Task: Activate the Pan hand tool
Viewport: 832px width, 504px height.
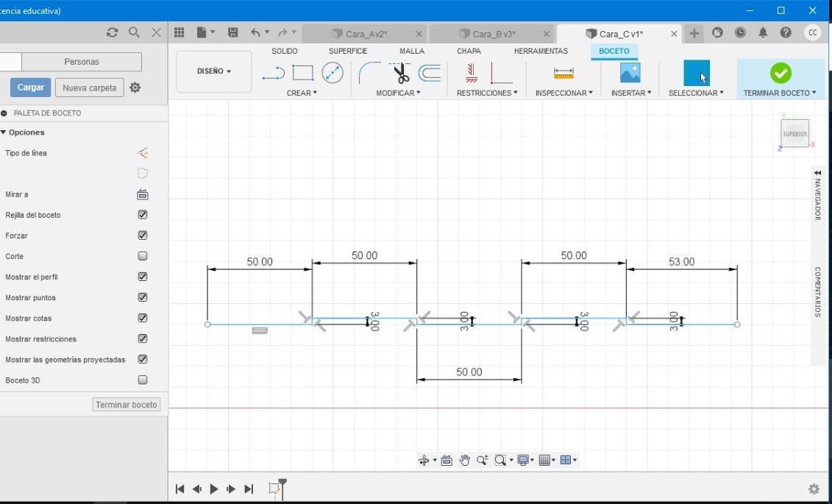Action: click(x=464, y=460)
